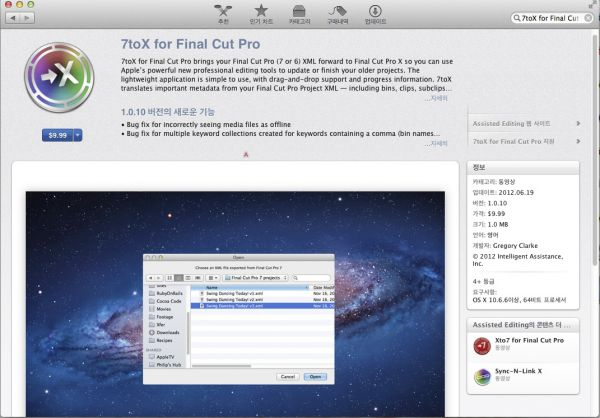Open the Xto7 for Final Cut Pro icon
This screenshot has width=600, height=418.
pos(482,346)
